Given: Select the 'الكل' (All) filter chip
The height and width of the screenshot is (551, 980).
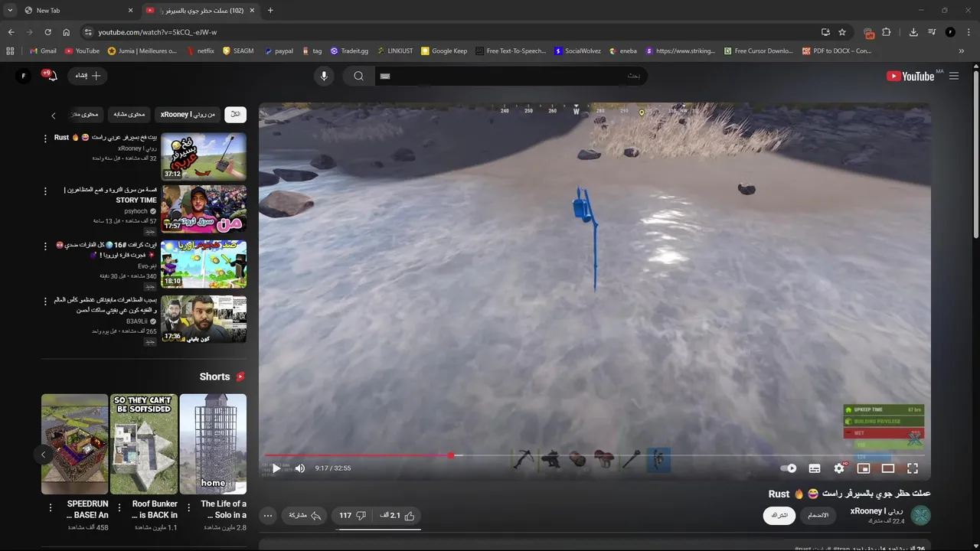Looking at the screenshot, I should [x=236, y=115].
